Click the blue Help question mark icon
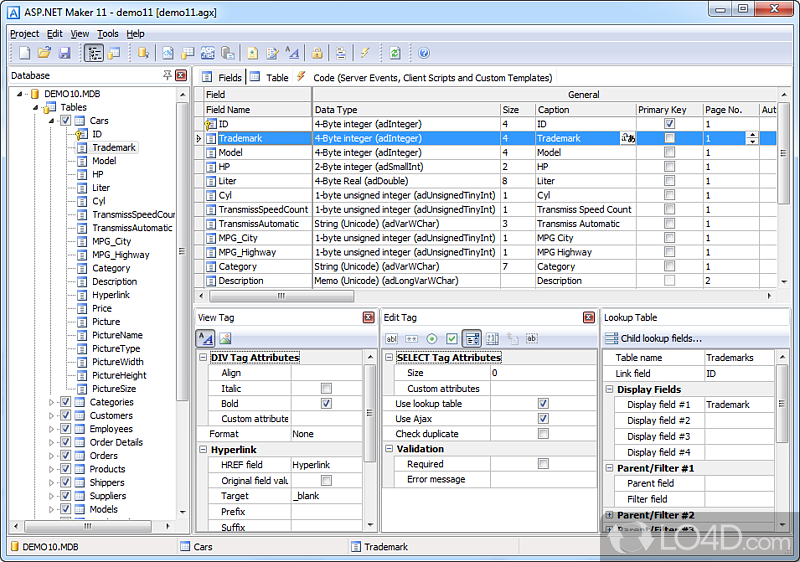Screen dimensions: 800x562 [x=423, y=53]
